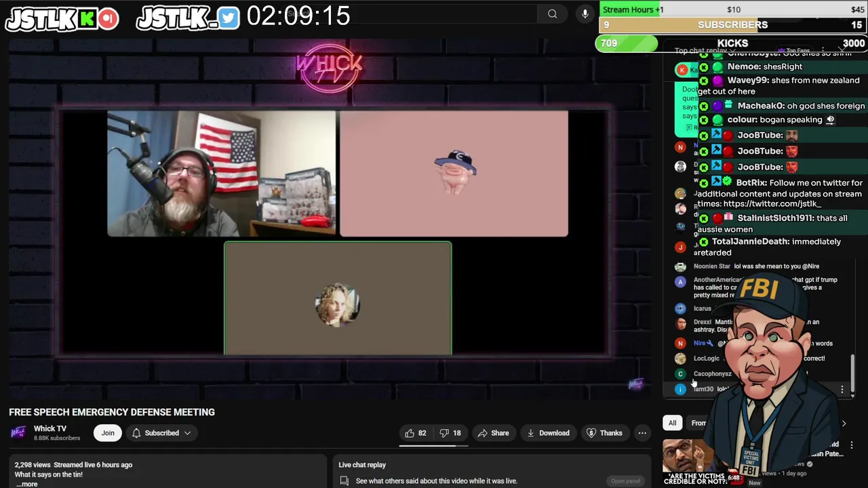Click the voice search microphone icon
The height and width of the screenshot is (488, 868).
[x=585, y=14]
